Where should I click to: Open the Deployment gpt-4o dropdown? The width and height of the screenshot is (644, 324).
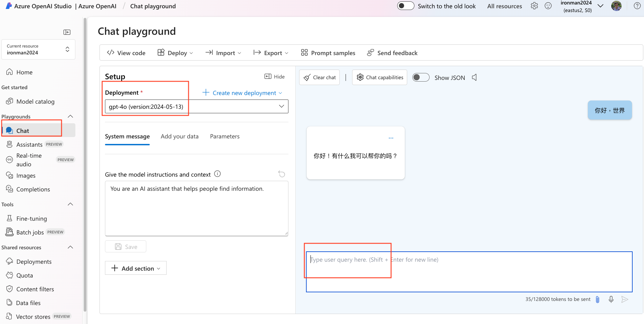[197, 106]
